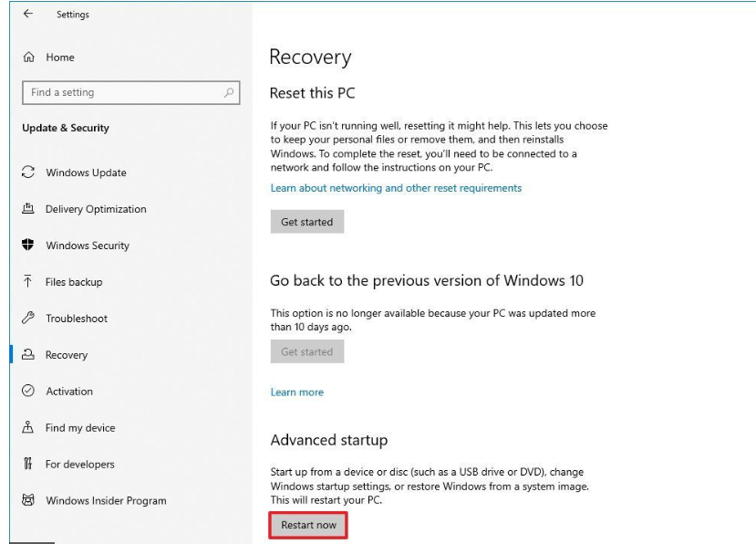756x544 pixels.
Task: Open the For developers page
Action: coord(79,465)
